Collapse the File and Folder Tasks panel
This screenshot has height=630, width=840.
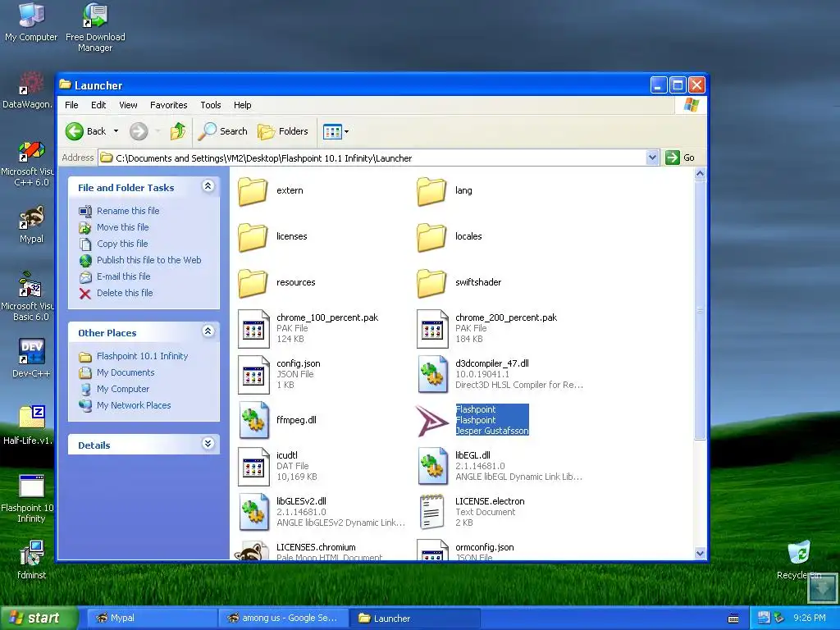point(208,186)
